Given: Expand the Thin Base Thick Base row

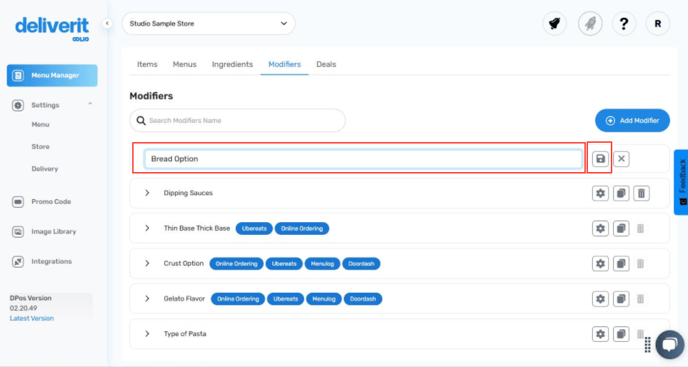Looking at the screenshot, I should pos(147,228).
